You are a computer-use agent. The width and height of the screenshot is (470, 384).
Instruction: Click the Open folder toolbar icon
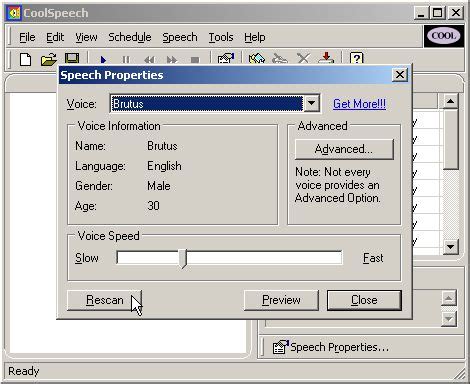coord(49,59)
